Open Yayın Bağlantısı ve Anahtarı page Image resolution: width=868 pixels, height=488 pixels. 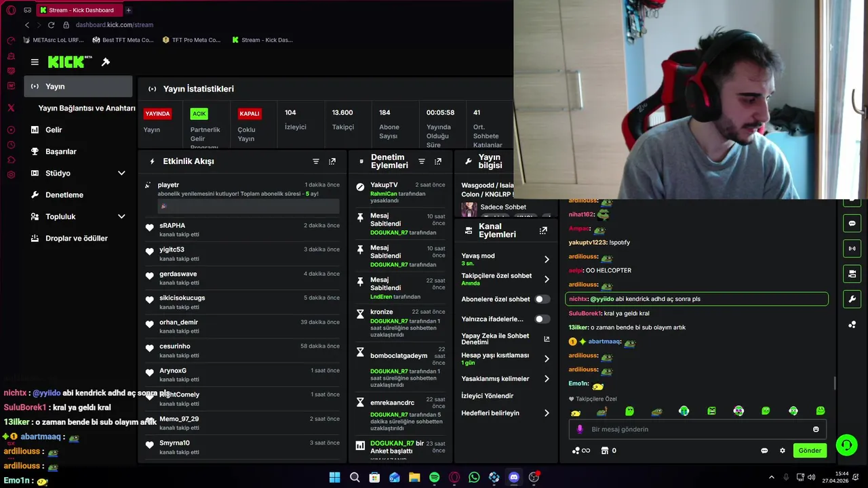tap(87, 108)
